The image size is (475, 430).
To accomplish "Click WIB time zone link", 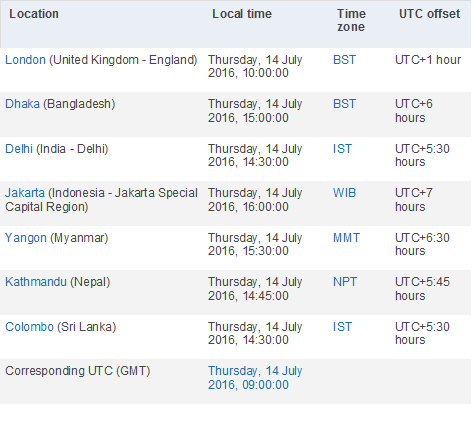I will [344, 193].
